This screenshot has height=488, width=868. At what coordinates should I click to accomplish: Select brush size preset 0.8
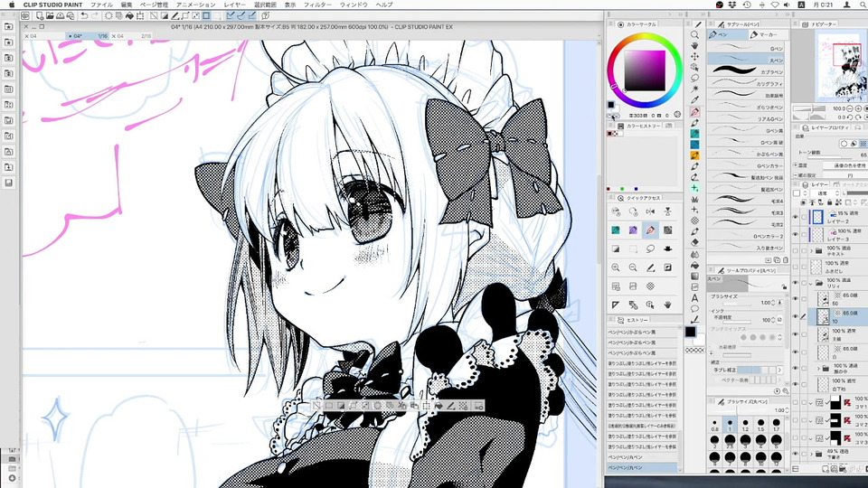(714, 425)
